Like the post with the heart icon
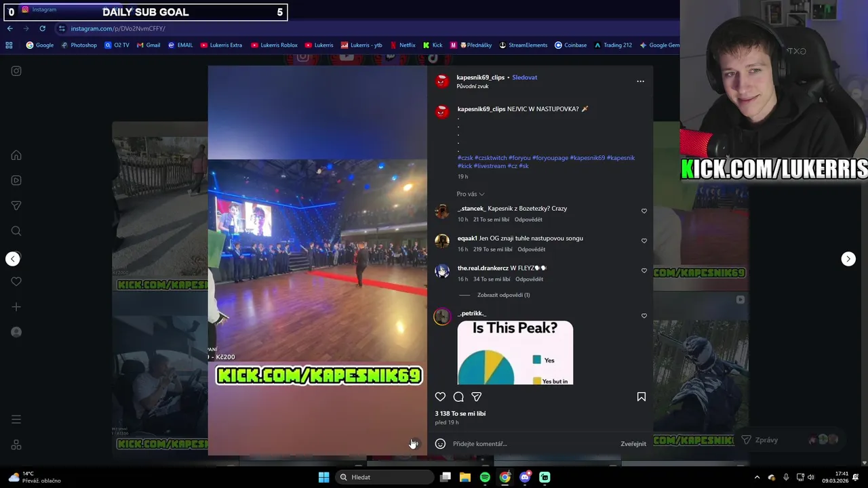The height and width of the screenshot is (488, 868). pos(440,396)
